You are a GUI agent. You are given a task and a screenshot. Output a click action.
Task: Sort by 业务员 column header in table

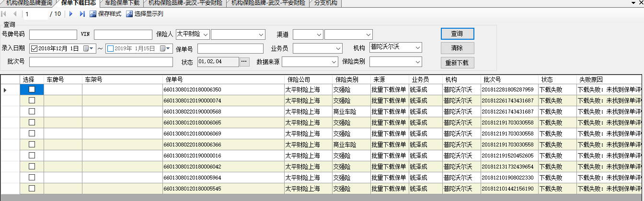coord(425,79)
